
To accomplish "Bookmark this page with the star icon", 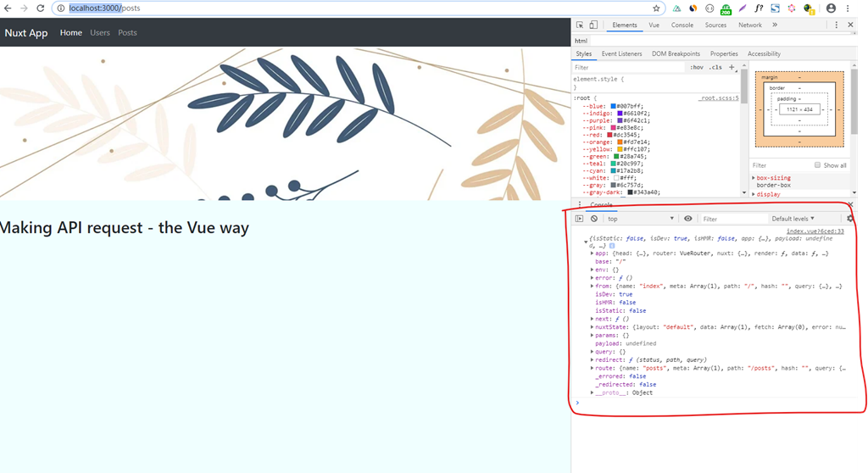I will tap(657, 8).
